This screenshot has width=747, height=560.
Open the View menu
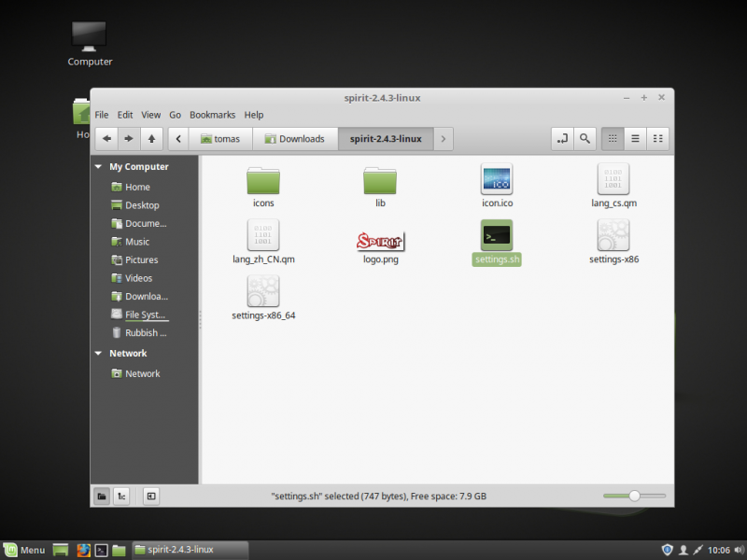pos(150,114)
